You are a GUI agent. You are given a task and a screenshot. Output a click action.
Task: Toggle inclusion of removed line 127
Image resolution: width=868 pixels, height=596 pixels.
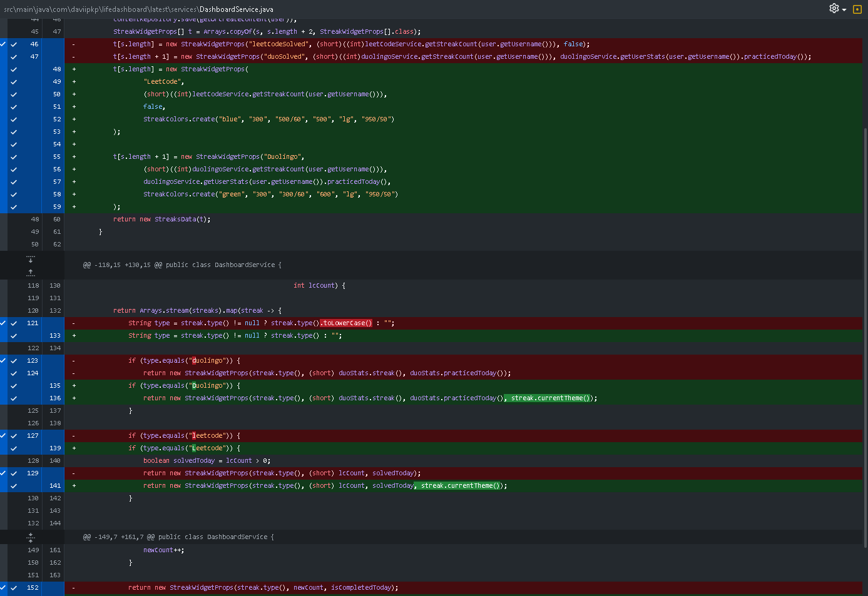pos(14,436)
